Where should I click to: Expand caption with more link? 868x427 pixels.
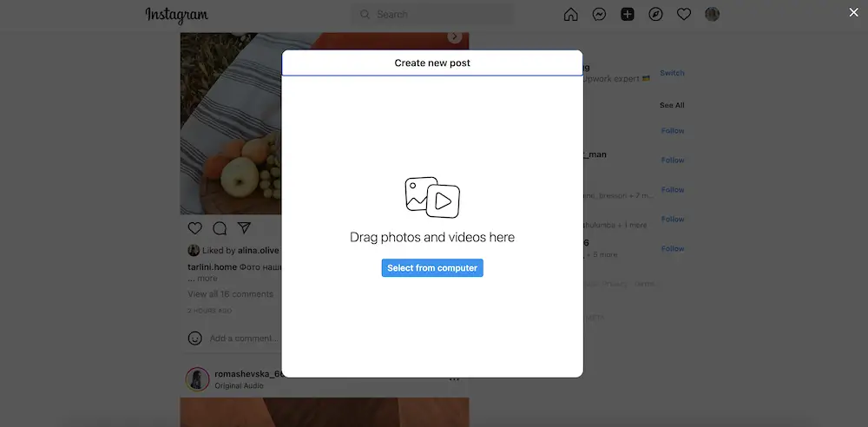(207, 279)
